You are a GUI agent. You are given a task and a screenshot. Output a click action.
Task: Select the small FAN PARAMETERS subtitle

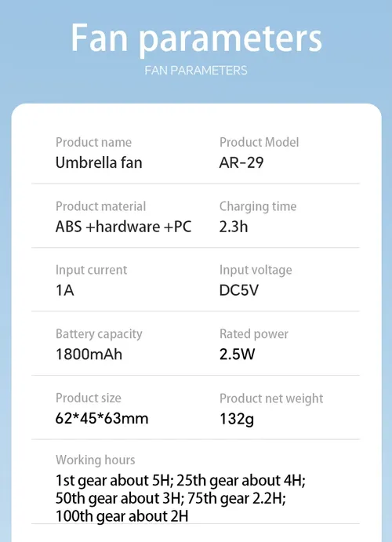tap(196, 71)
